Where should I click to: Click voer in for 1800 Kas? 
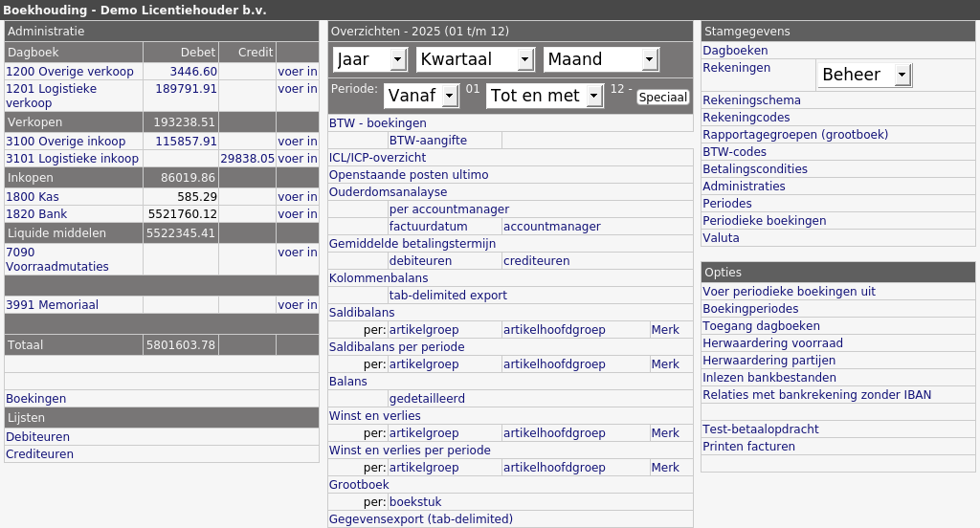coord(298,197)
